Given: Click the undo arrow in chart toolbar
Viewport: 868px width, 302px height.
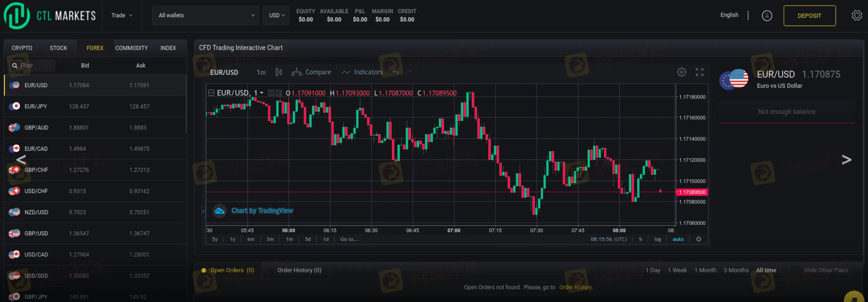Looking at the screenshot, I should pyautogui.click(x=395, y=72).
